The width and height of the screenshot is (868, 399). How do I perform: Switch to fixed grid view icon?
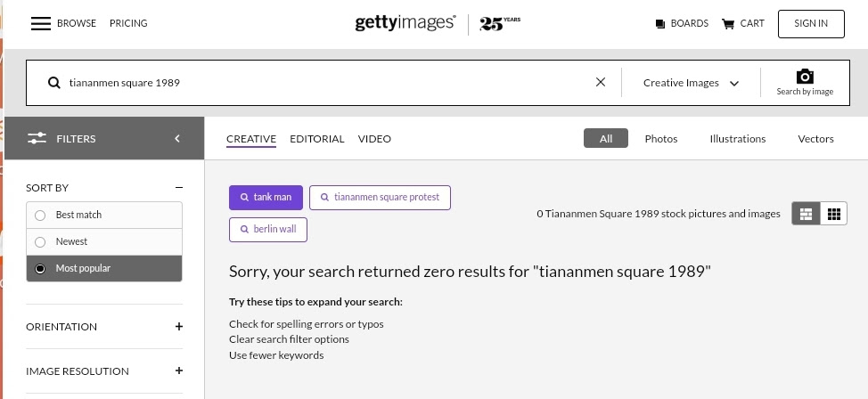833,214
